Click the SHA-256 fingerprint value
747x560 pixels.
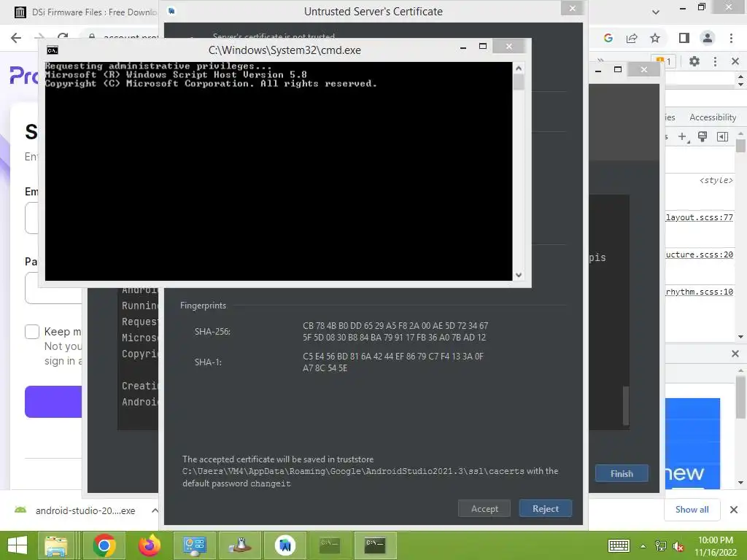[x=395, y=332]
